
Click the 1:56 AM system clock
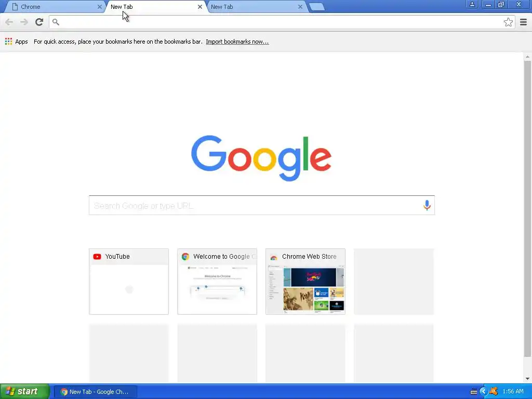513,392
